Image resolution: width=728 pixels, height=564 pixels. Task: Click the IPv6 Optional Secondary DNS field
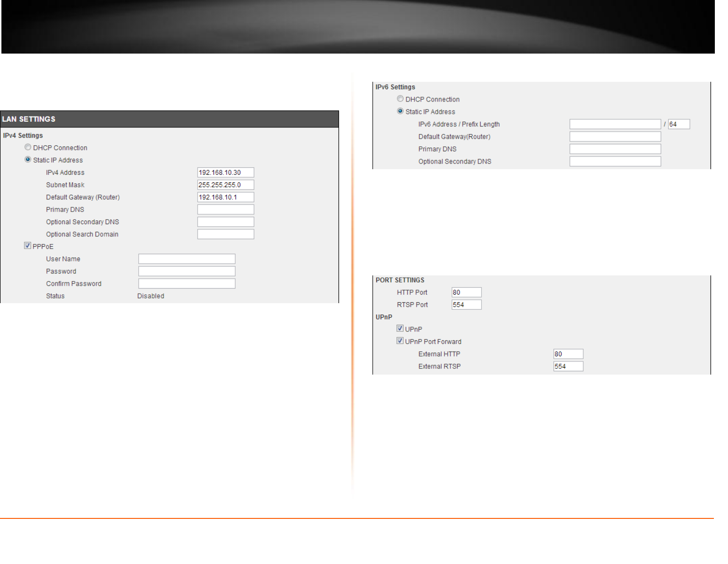point(615,161)
